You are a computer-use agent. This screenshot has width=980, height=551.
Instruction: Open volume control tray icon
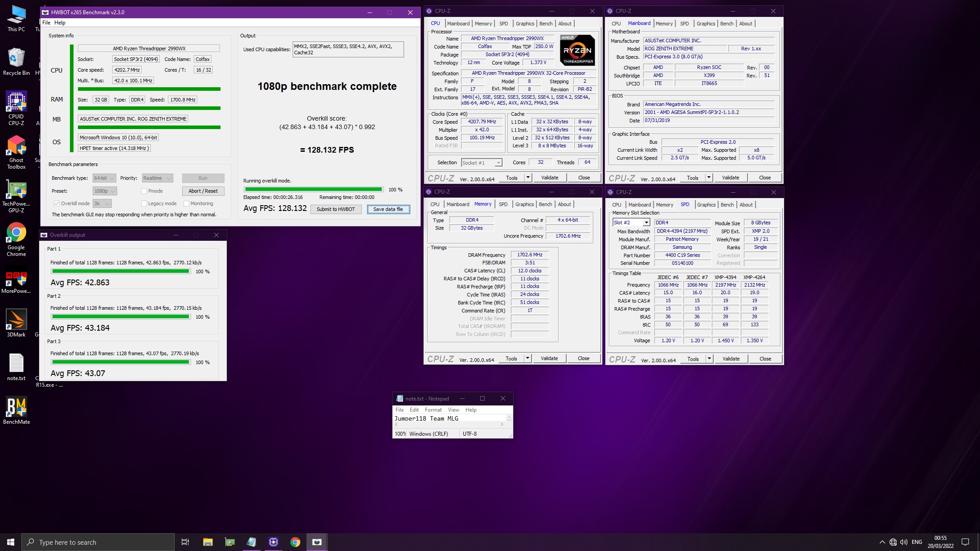(903, 542)
